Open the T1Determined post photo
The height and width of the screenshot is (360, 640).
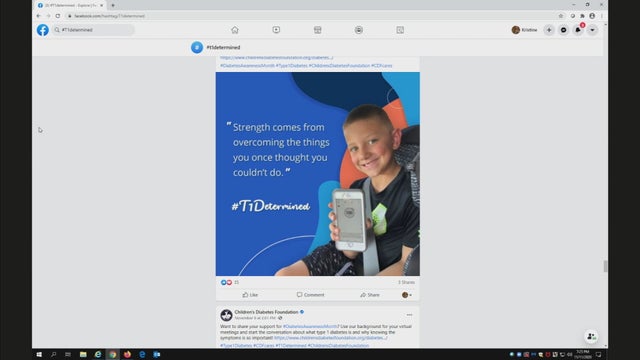pyautogui.click(x=318, y=174)
